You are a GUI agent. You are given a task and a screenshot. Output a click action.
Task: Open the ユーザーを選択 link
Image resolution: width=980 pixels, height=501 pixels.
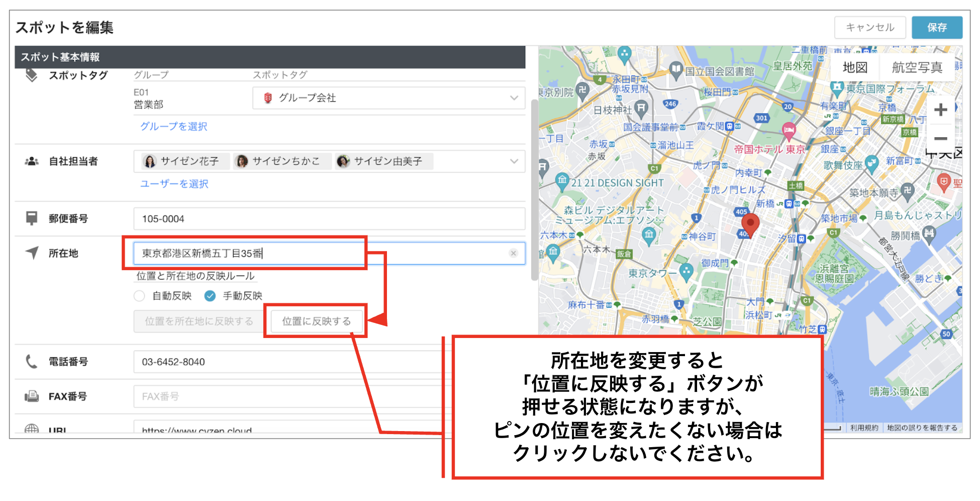click(174, 184)
